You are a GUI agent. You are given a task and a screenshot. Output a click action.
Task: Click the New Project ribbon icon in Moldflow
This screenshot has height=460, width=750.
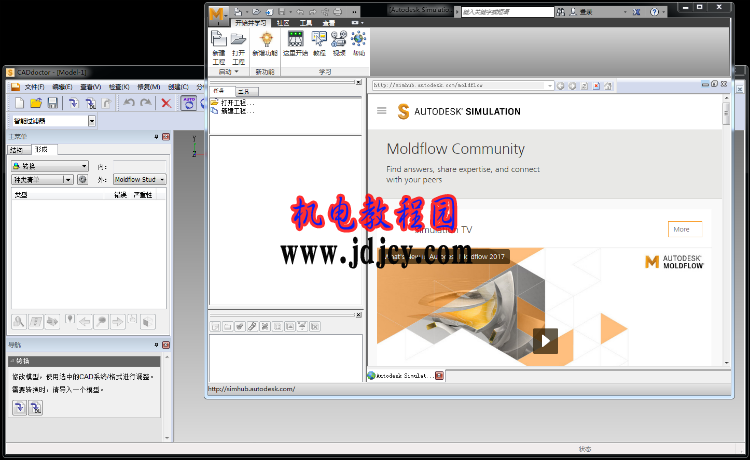coord(218,39)
